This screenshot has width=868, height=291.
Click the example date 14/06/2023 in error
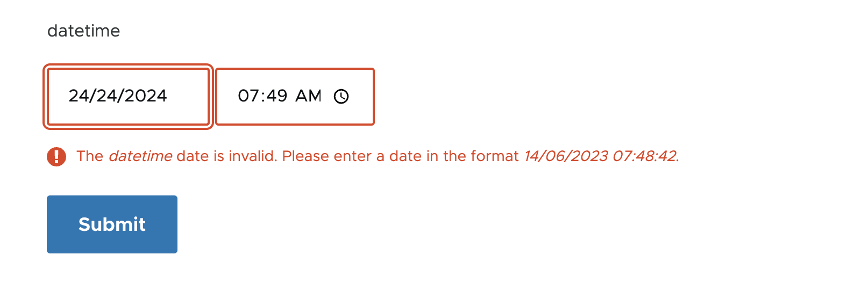(566, 156)
